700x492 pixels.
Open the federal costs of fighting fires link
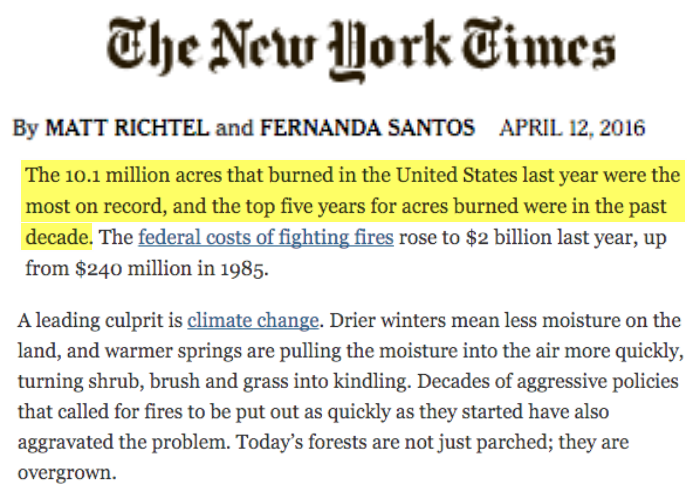[x=266, y=238]
